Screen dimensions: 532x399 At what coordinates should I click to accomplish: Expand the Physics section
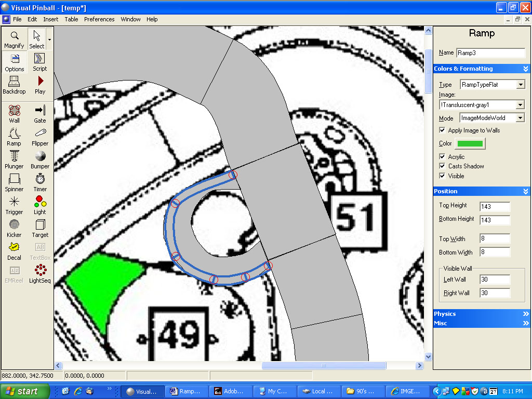tap(481, 314)
